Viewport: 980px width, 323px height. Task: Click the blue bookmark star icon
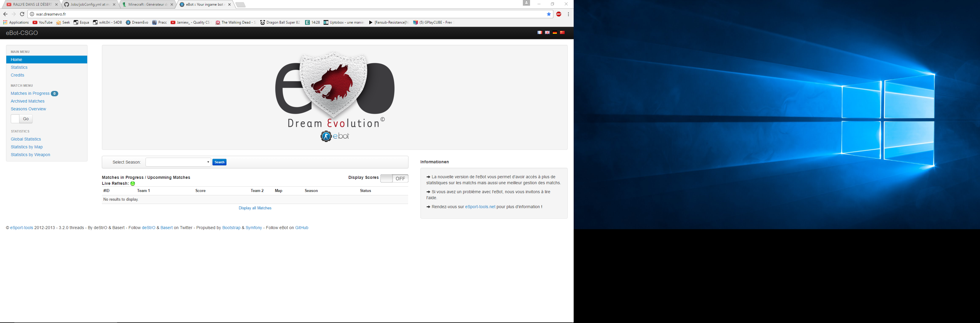coord(549,14)
